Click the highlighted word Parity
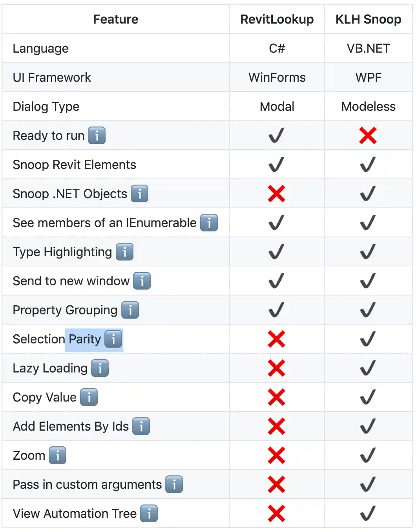The height and width of the screenshot is (532, 416). pos(85,339)
